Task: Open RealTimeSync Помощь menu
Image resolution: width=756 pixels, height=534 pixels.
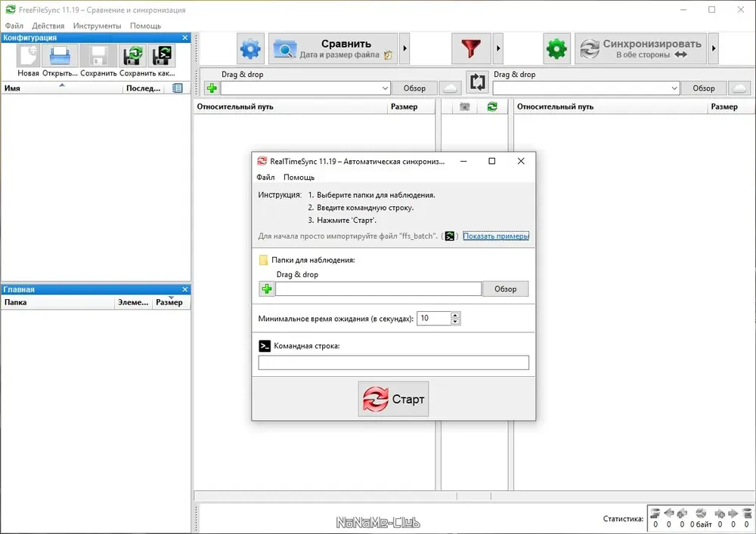Action: click(299, 177)
